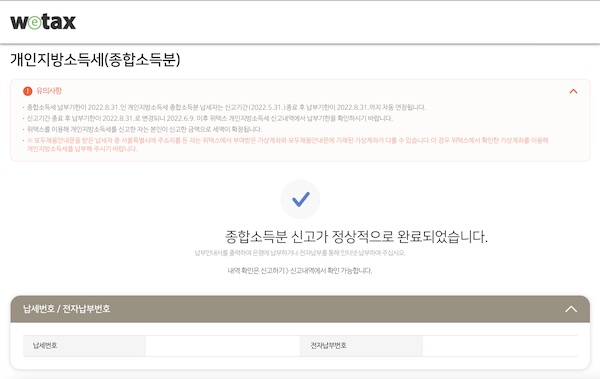
Task: Click the 유의사항 heading text
Action: 49,91
